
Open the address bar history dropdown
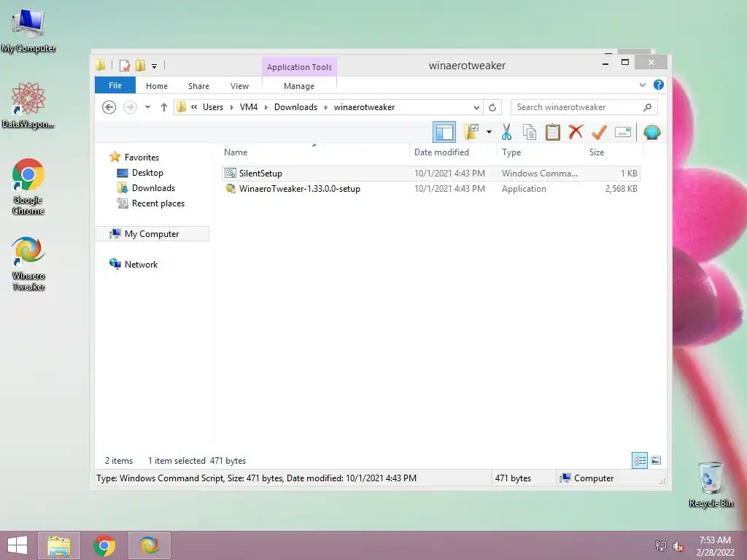(x=476, y=107)
